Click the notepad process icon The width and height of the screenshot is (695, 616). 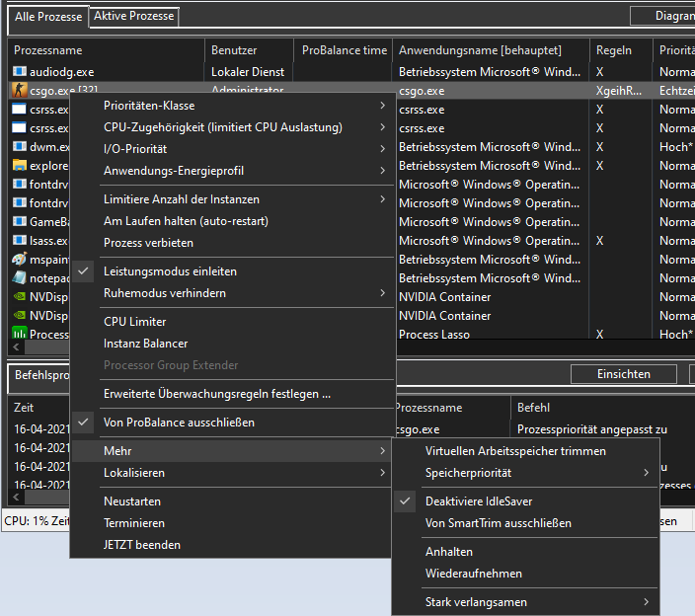tap(19, 277)
